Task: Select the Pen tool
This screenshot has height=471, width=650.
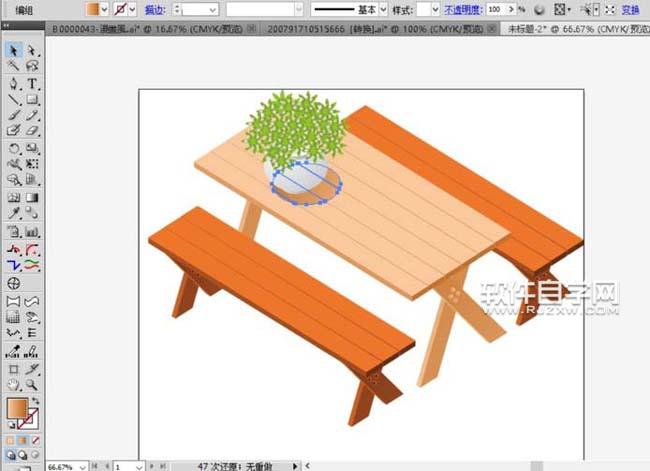Action: tap(14, 83)
